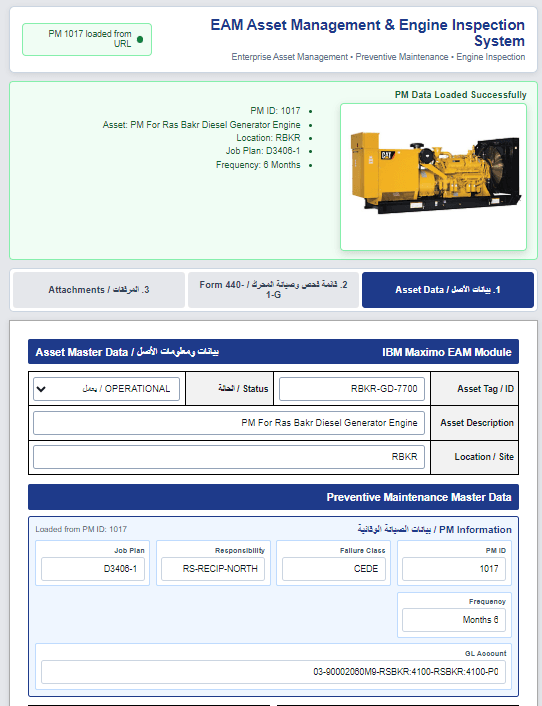Click the 'Job Plan: D3406-1' list item
This screenshot has height=706, width=542.
[263, 151]
